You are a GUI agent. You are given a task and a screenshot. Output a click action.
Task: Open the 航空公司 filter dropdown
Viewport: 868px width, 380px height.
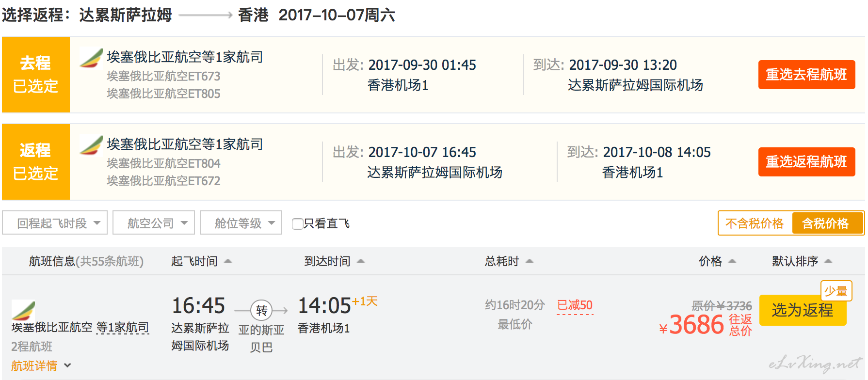pos(154,223)
